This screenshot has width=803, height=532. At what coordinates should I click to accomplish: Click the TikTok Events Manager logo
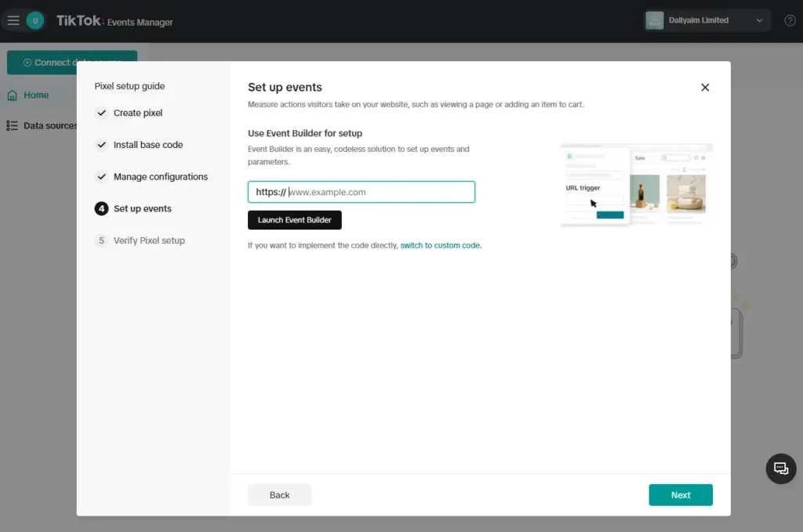(x=114, y=21)
